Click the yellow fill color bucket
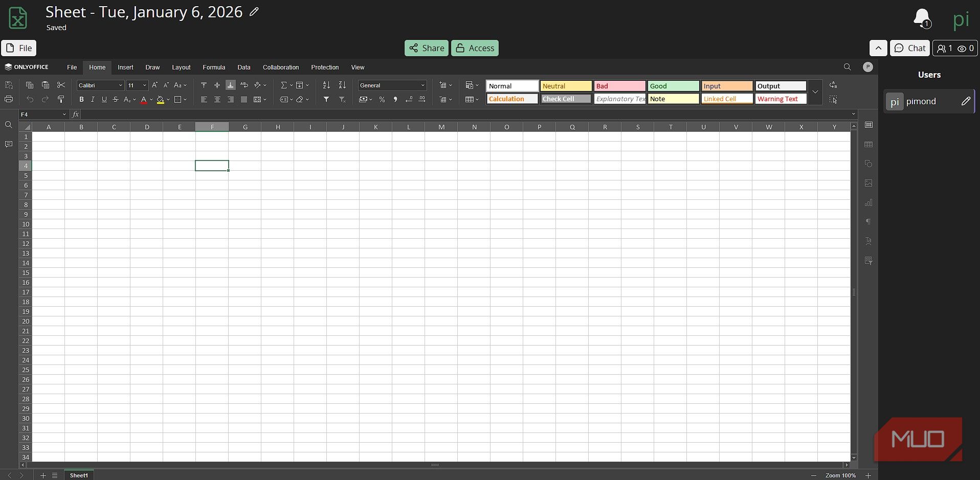980x480 pixels. coord(161,99)
